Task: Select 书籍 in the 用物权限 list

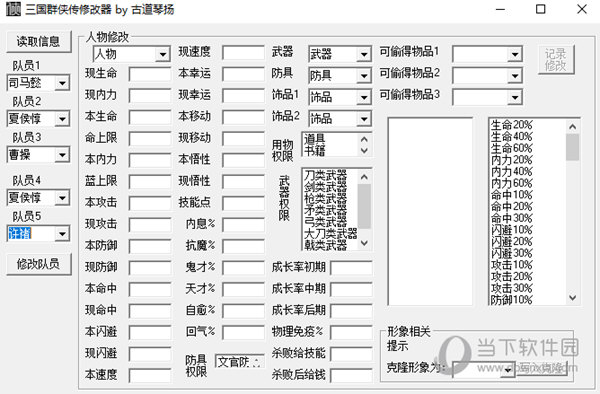Action: click(x=315, y=151)
